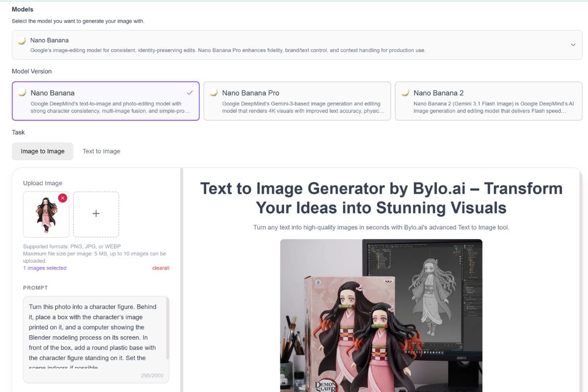Switch to the Image to Image tab
This screenshot has width=588, height=392.
tap(43, 151)
